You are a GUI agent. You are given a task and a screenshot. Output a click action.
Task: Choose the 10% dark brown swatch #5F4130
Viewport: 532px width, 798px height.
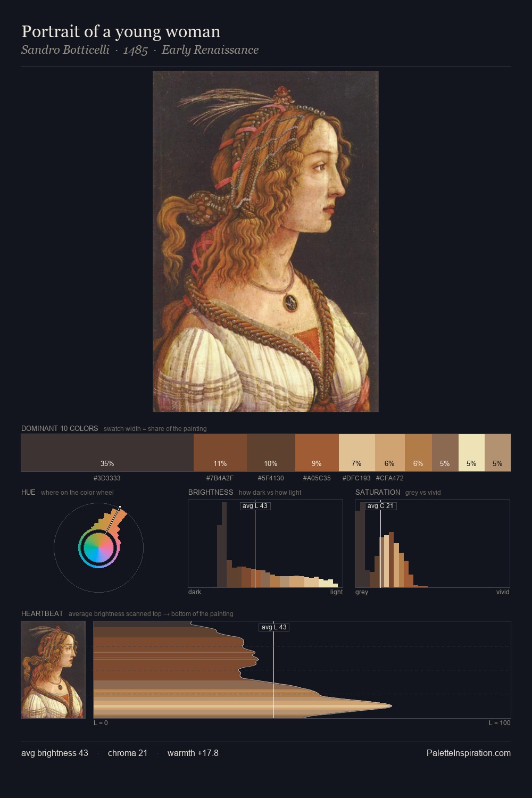pyautogui.click(x=271, y=453)
